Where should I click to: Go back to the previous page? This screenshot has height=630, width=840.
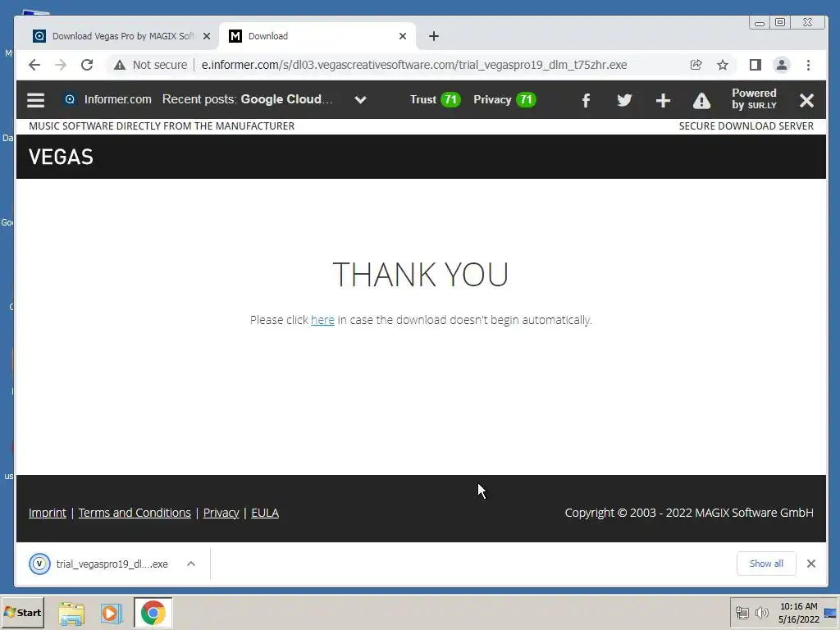point(34,65)
